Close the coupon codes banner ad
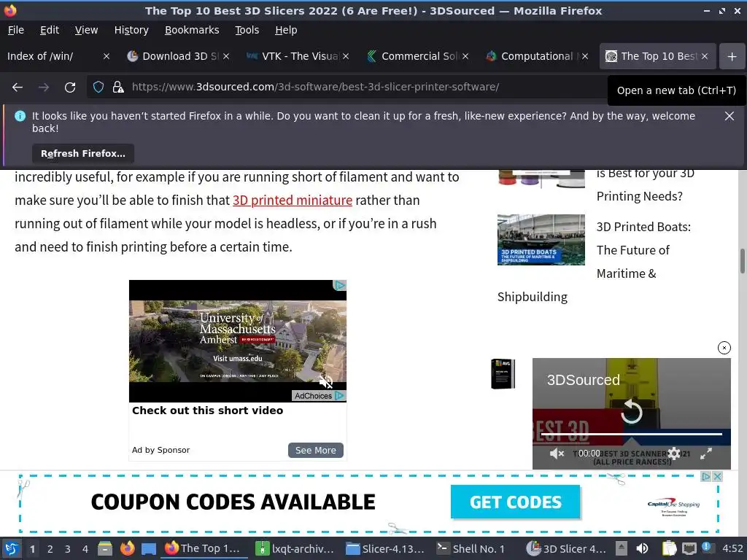 [x=717, y=476]
